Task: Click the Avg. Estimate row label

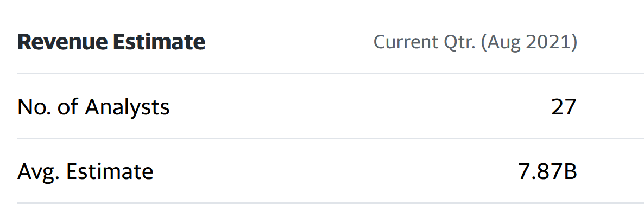Action: [85, 172]
